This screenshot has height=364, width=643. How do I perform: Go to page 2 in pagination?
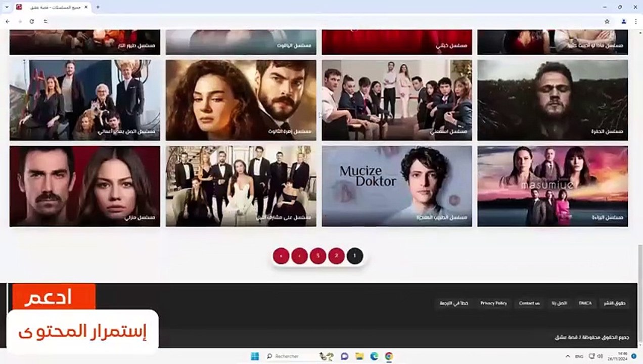[x=336, y=256]
